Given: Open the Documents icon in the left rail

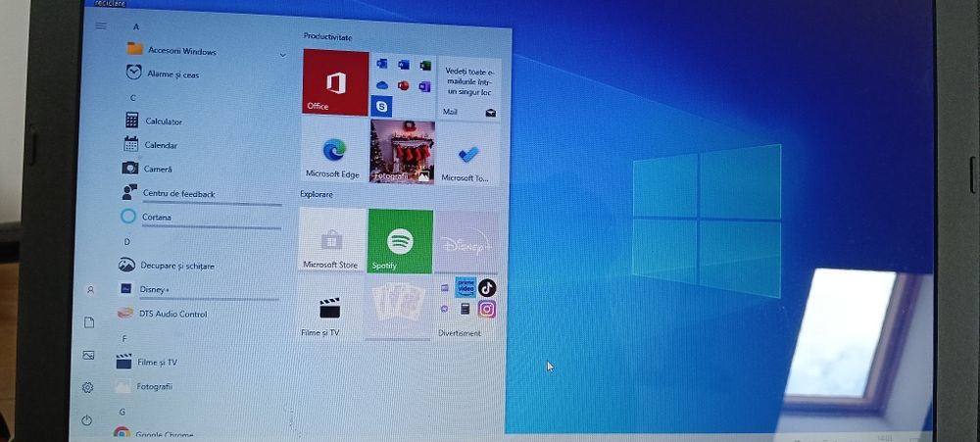Looking at the screenshot, I should pos(89,322).
